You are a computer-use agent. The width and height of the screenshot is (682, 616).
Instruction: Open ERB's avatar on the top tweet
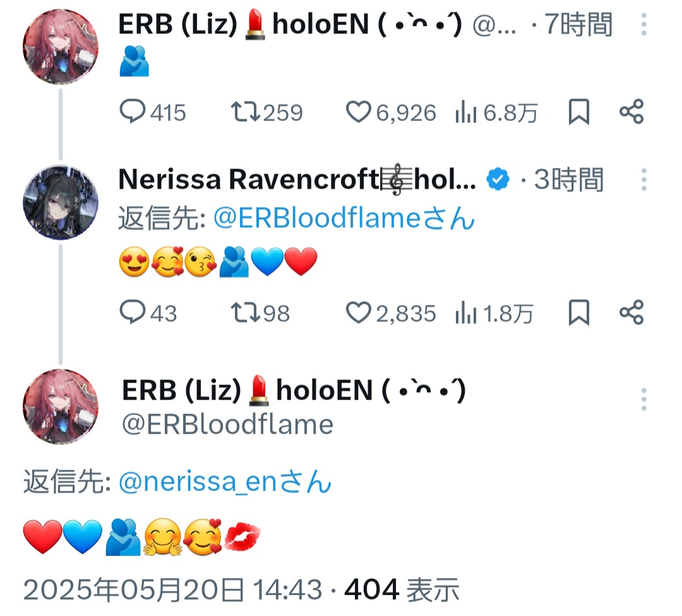tap(61, 47)
